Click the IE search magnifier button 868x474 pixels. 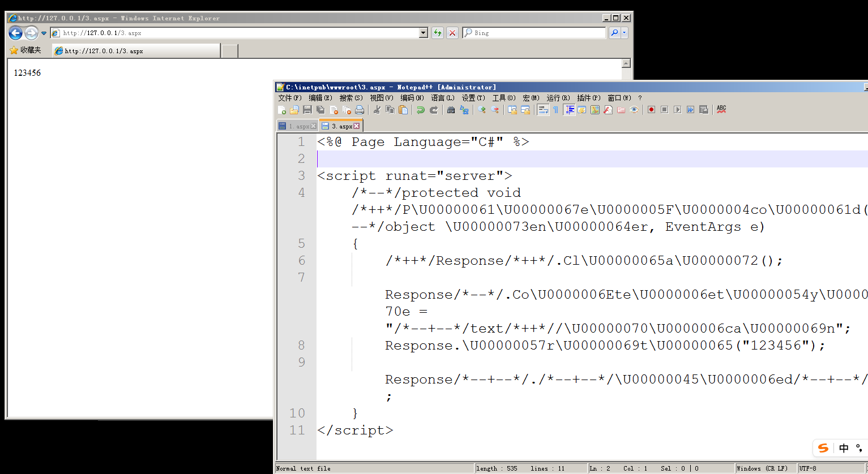[x=614, y=33]
